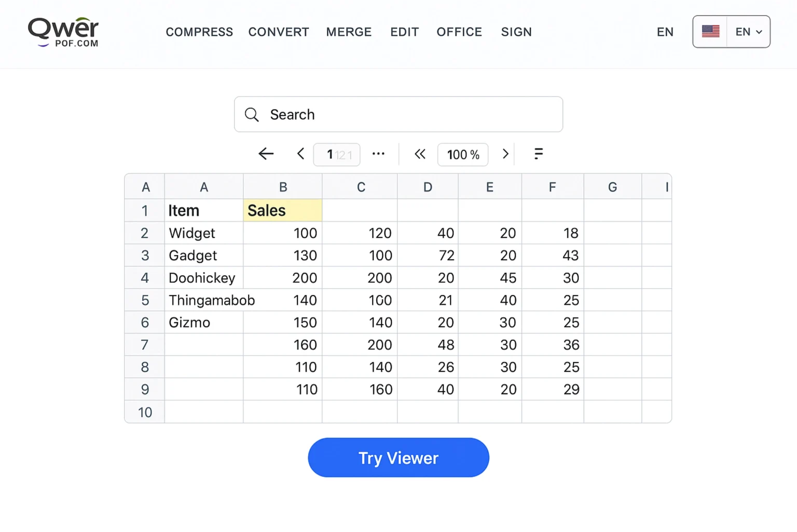Image resolution: width=797 pixels, height=532 pixels.
Task: Click the highlighted Sales cell
Action: pyautogui.click(x=283, y=210)
